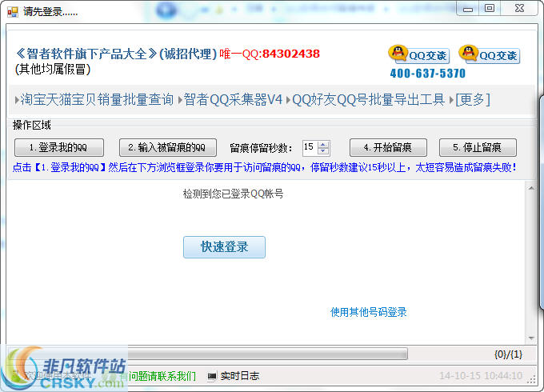Click the first QQ交谈 penguin chat icon
This screenshot has width=544, height=392.
(x=419, y=54)
